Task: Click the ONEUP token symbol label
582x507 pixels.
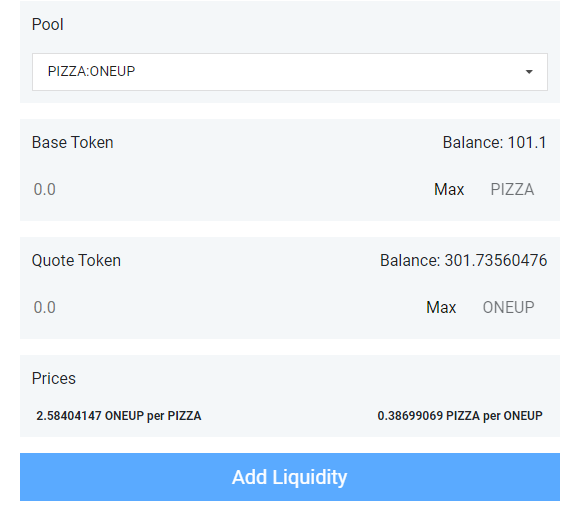Action: click(x=509, y=308)
